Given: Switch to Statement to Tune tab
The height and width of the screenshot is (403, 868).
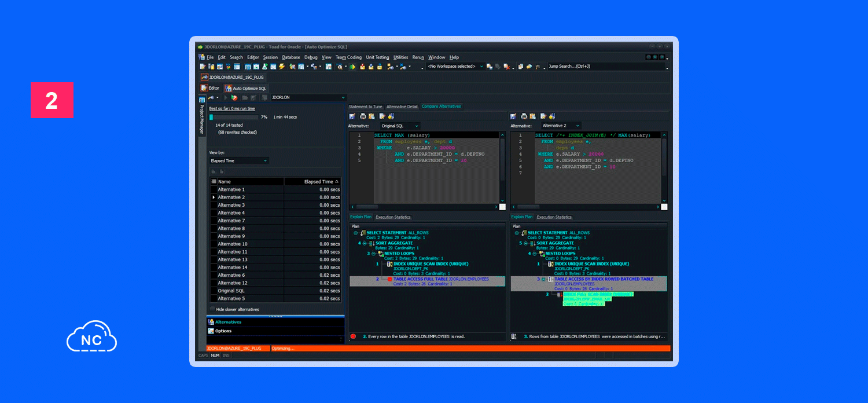Looking at the screenshot, I should pyautogui.click(x=365, y=107).
